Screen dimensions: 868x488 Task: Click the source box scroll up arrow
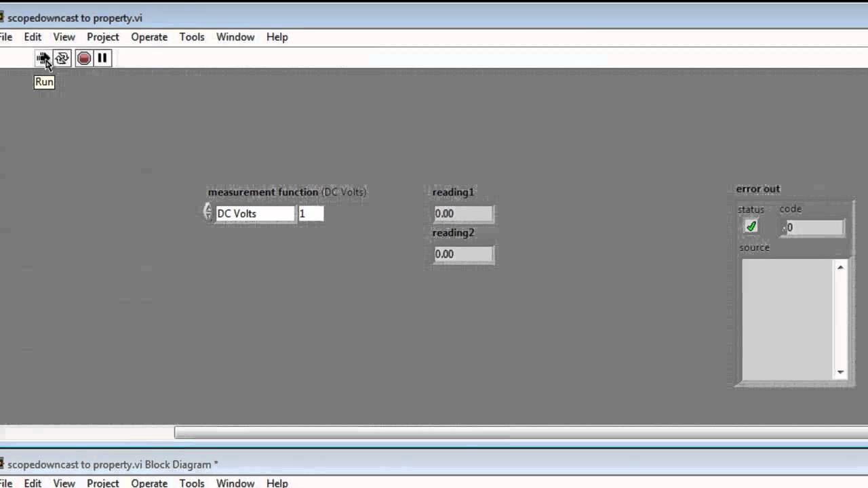[841, 267]
